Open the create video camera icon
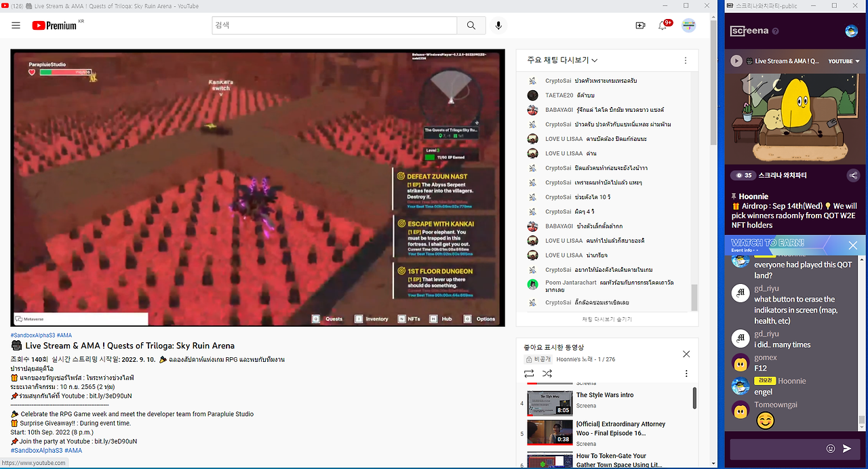 pyautogui.click(x=640, y=25)
